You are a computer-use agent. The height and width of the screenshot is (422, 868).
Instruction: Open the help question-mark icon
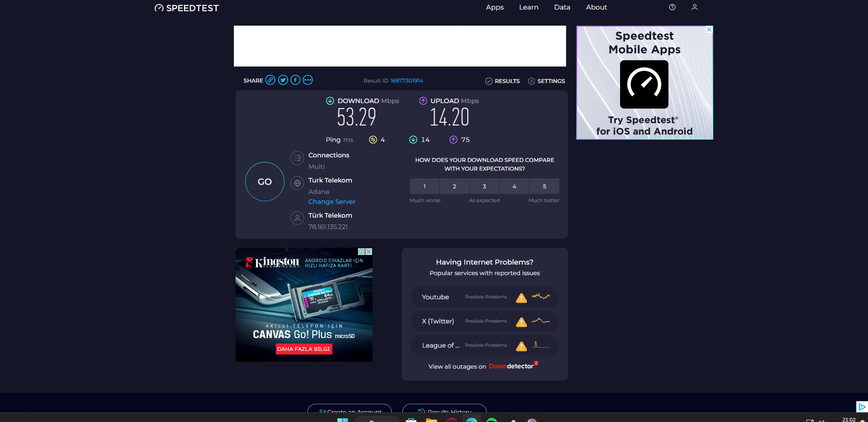(x=672, y=7)
